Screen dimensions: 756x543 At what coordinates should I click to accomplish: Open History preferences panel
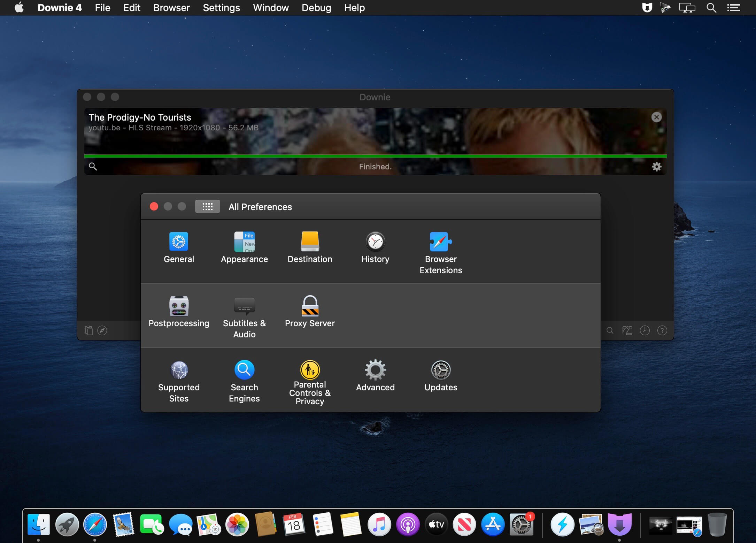click(375, 246)
